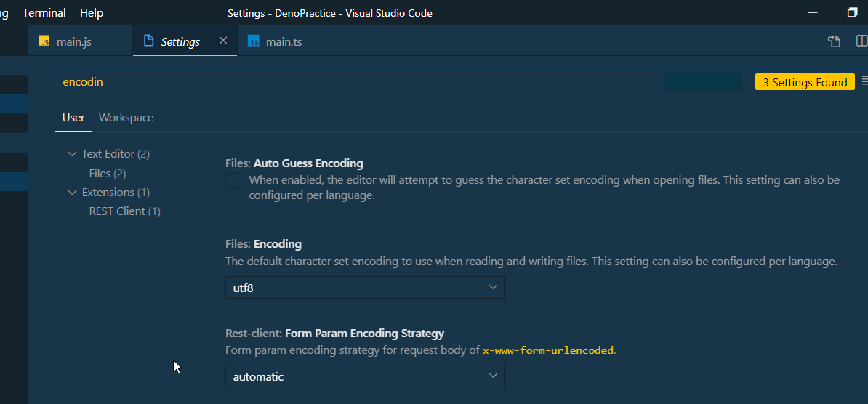This screenshot has width=868, height=404.
Task: Open the Files Encoding utf8 dropdown
Action: click(365, 287)
